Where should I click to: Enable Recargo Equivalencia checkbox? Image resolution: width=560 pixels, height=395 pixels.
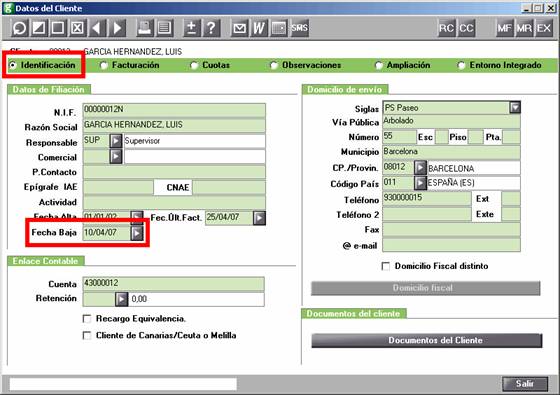click(x=87, y=319)
